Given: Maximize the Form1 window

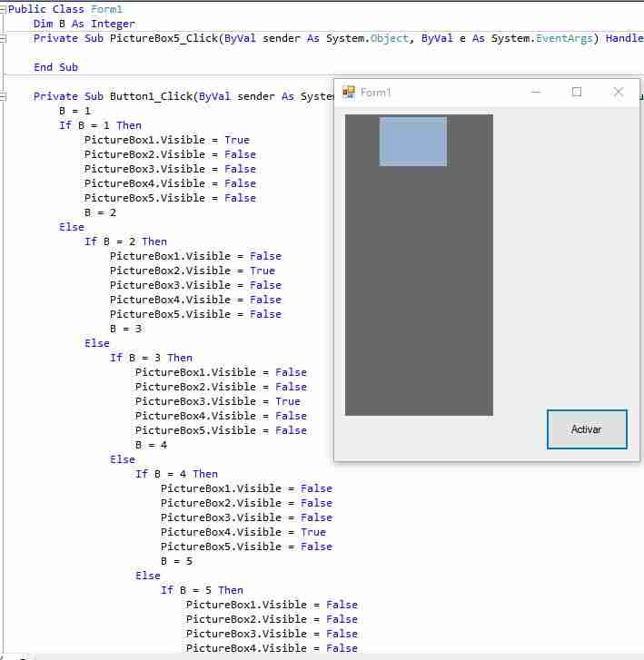Looking at the screenshot, I should [x=577, y=92].
